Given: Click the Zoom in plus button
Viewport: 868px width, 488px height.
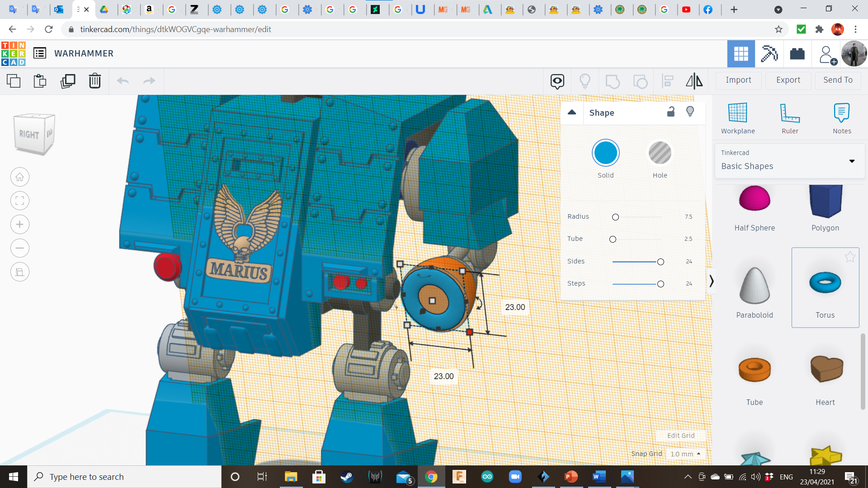Looking at the screenshot, I should pyautogui.click(x=20, y=225).
